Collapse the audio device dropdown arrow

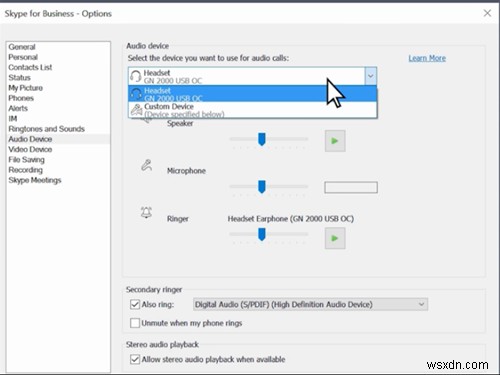click(371, 76)
